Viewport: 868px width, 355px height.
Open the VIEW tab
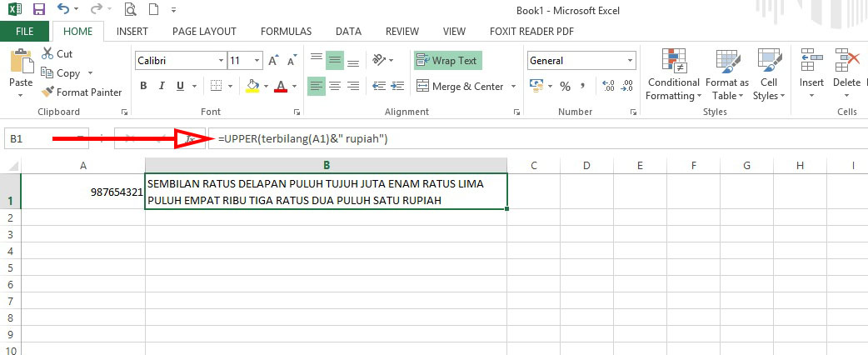tap(455, 32)
